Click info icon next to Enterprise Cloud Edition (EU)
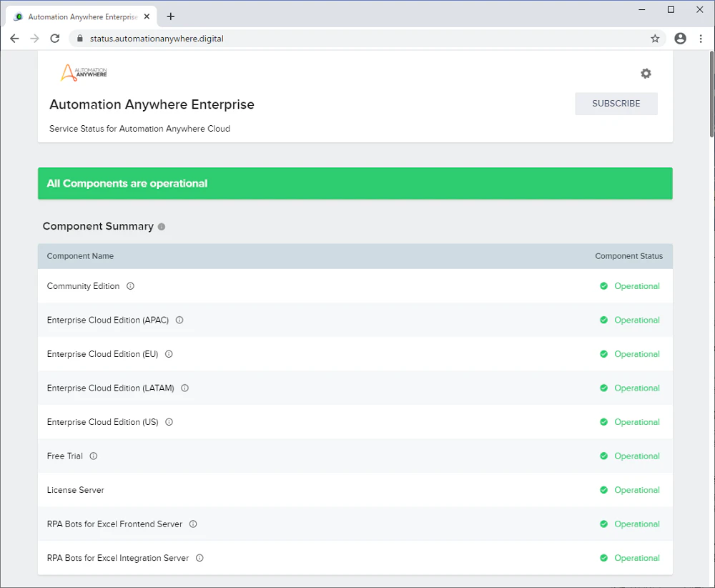Screen dimensions: 715x588 (169, 354)
